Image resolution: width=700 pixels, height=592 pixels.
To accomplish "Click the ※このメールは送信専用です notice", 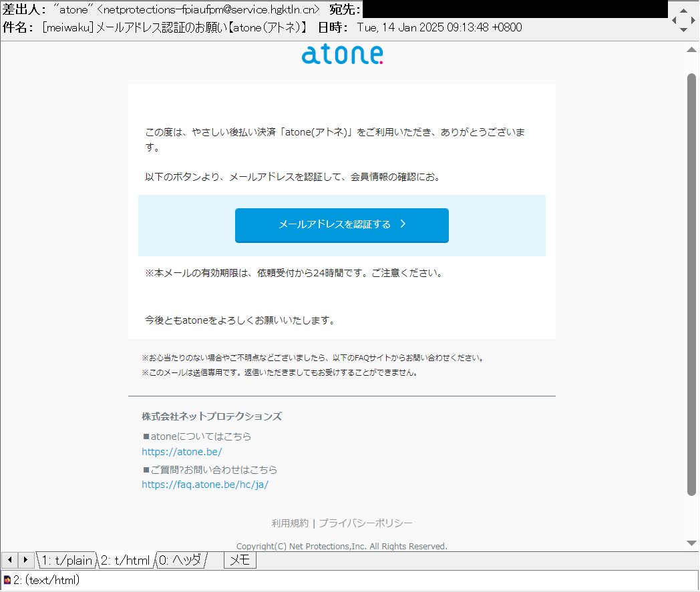I will point(280,372).
